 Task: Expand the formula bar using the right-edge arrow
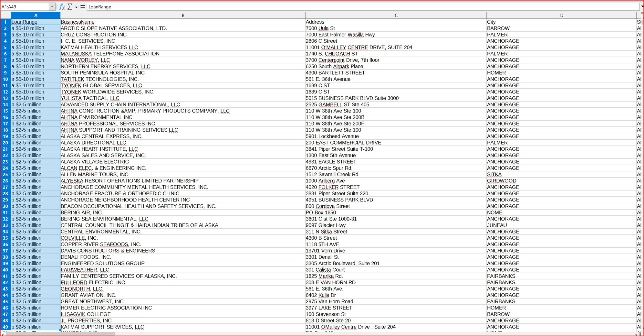click(642, 7)
